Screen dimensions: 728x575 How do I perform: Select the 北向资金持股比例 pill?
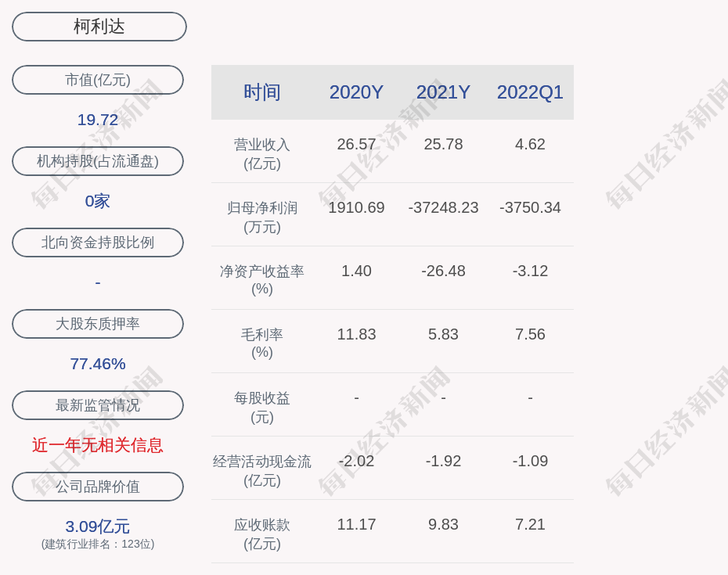coord(98,243)
